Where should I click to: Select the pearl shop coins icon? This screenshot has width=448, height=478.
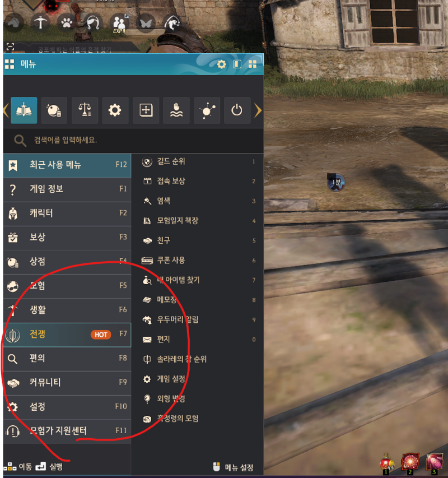click(54, 110)
